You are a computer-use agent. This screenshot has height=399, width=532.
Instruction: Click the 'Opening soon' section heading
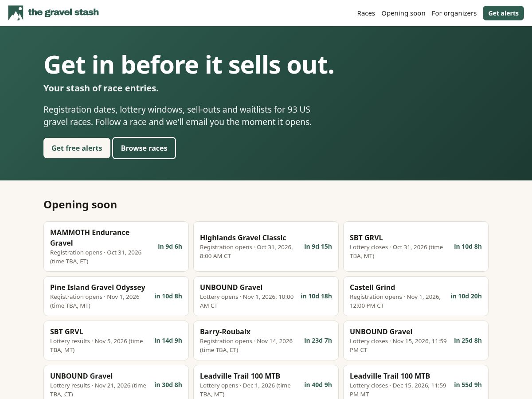point(80,205)
